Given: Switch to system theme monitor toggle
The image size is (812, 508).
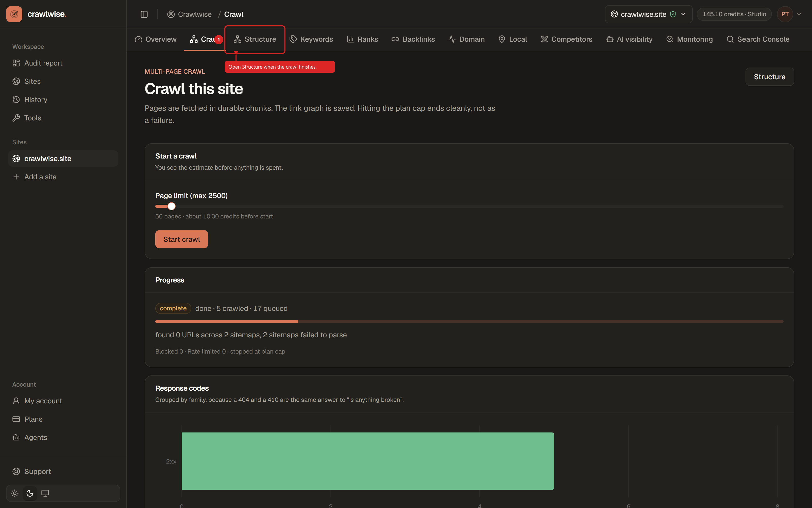Looking at the screenshot, I should pyautogui.click(x=45, y=493).
